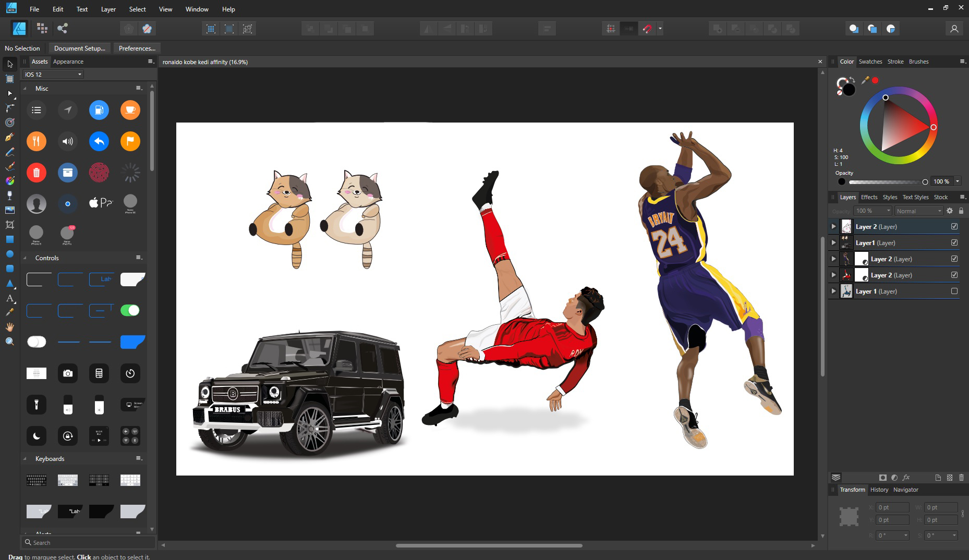
Task: Select the Pen tool in the toolbar
Action: pyautogui.click(x=9, y=137)
